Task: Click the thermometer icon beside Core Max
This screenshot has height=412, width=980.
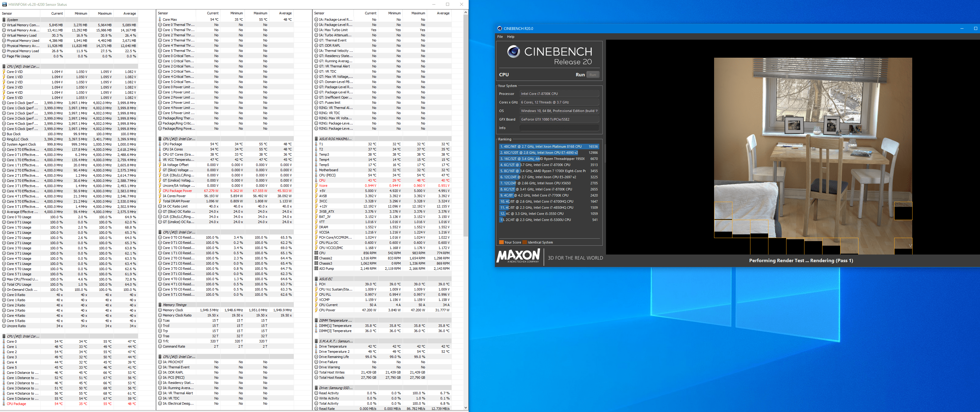Action: tap(160, 20)
